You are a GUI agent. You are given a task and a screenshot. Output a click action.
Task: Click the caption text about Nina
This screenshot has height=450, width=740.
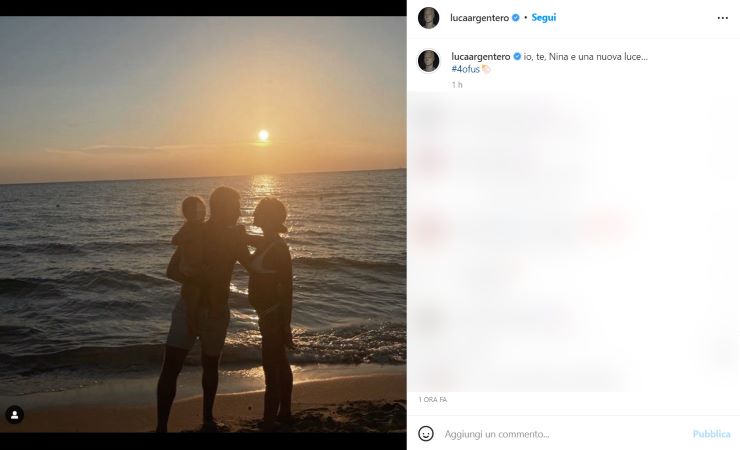click(x=586, y=57)
